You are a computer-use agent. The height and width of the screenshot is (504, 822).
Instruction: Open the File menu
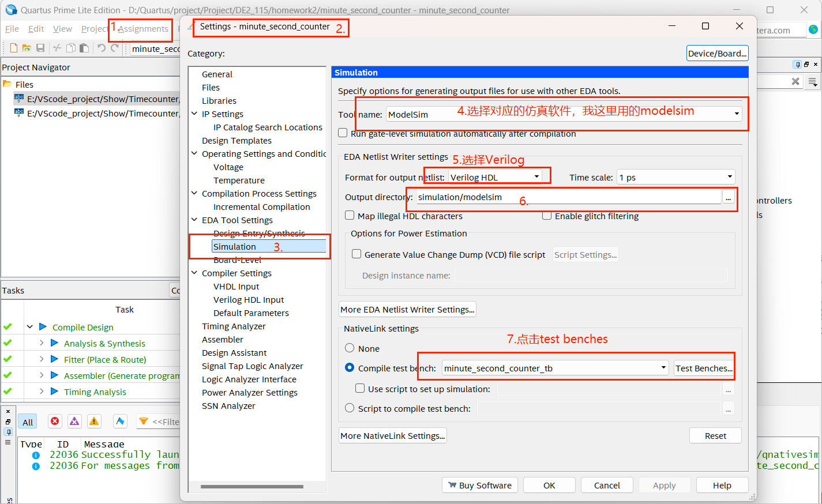click(12, 29)
